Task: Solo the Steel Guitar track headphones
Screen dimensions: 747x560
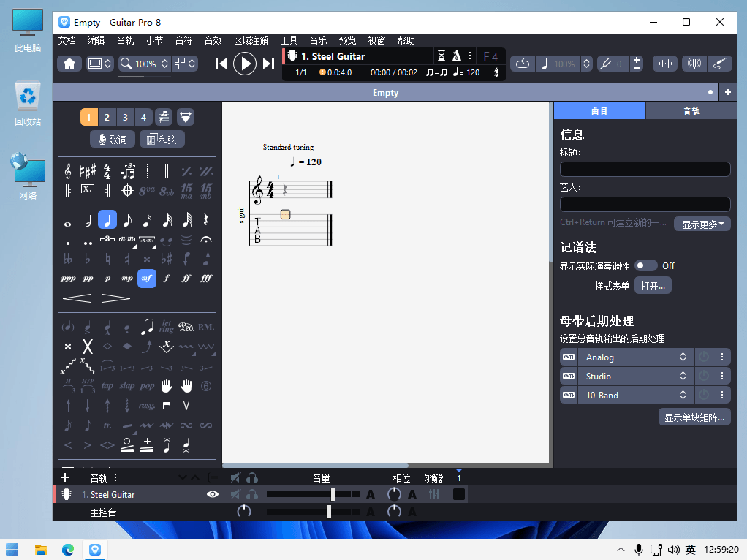Action: [x=252, y=494]
